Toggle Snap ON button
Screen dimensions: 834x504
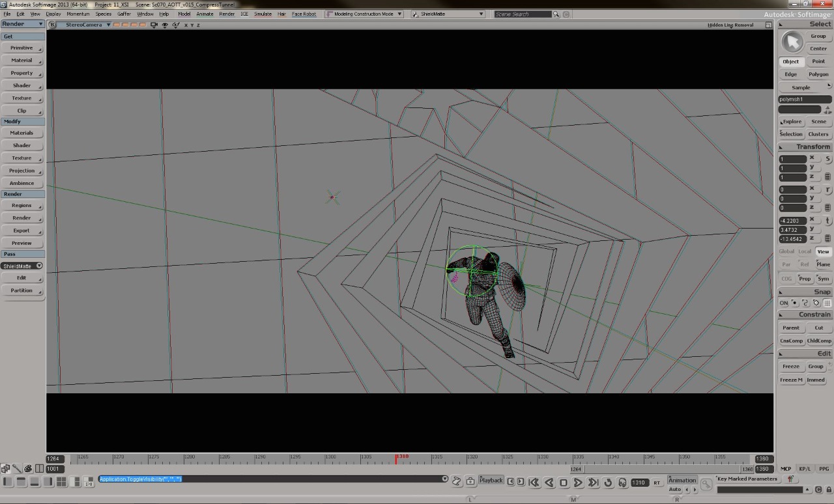tap(784, 303)
